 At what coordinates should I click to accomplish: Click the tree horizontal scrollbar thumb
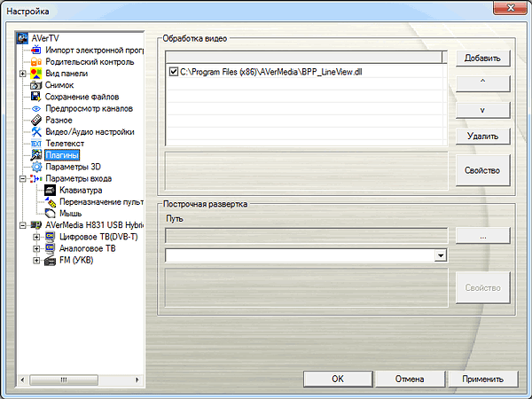[64, 379]
